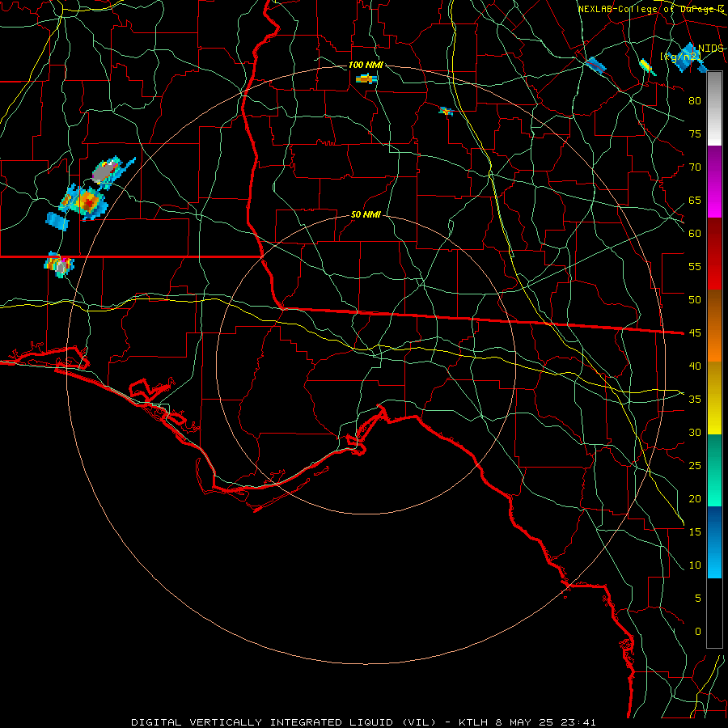Pick the magenta-purple segment of the VIL scale
The height and width of the screenshot is (728, 728).
pyautogui.click(x=714, y=181)
